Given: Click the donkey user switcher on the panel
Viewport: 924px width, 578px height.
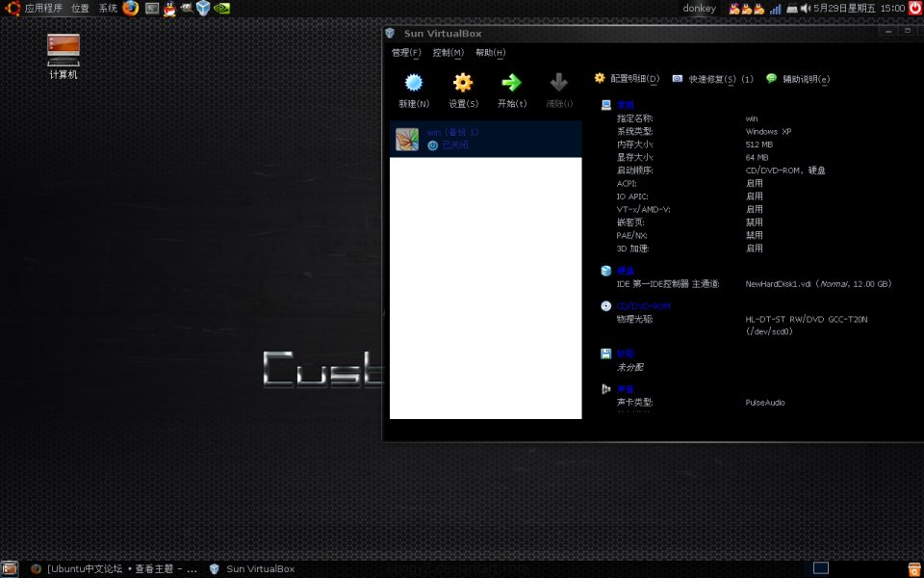Looking at the screenshot, I should coord(700,9).
